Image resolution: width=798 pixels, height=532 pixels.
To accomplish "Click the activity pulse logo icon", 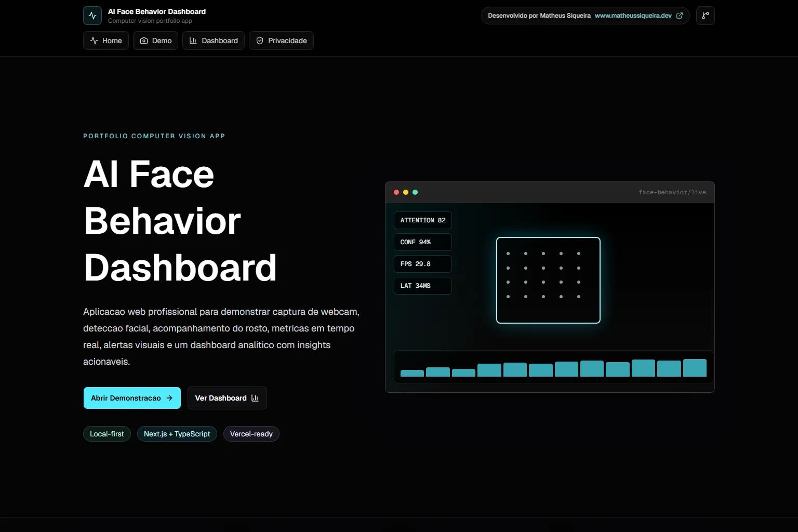I will coord(92,16).
